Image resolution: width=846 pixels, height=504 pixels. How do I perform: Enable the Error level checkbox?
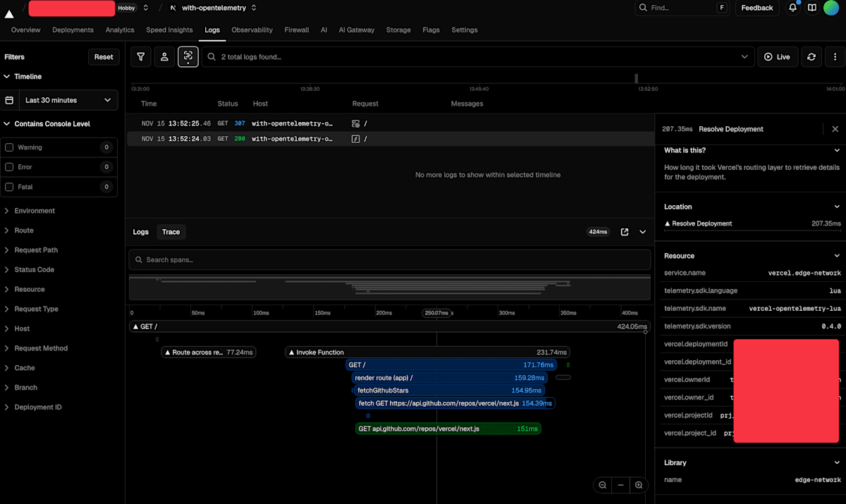click(x=9, y=167)
